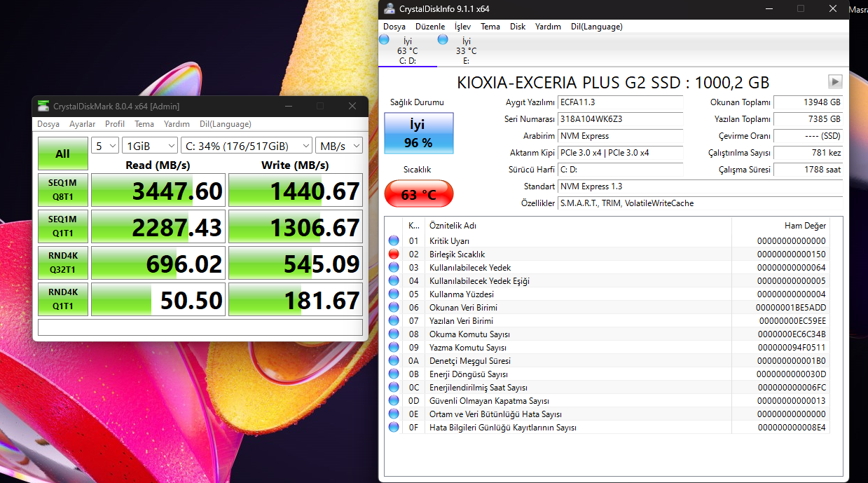
Task: Click the status dot for Okunan Veri Birimi
Action: pyautogui.click(x=393, y=307)
